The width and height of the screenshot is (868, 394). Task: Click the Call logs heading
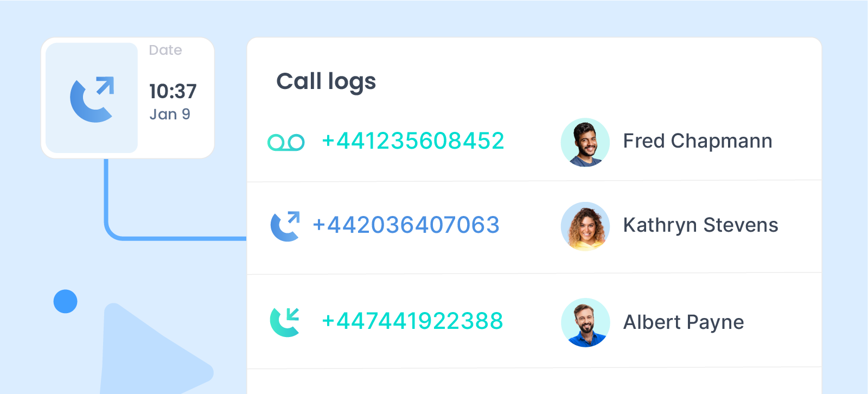tap(326, 82)
